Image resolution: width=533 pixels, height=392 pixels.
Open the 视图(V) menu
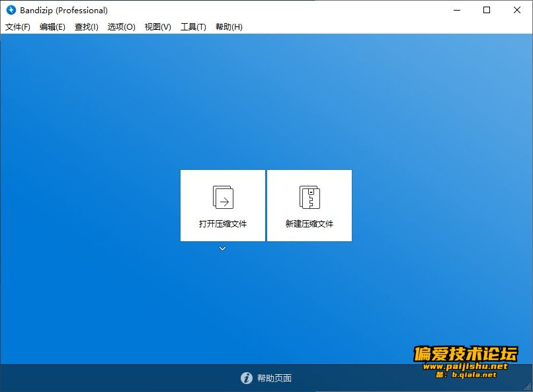coord(158,27)
